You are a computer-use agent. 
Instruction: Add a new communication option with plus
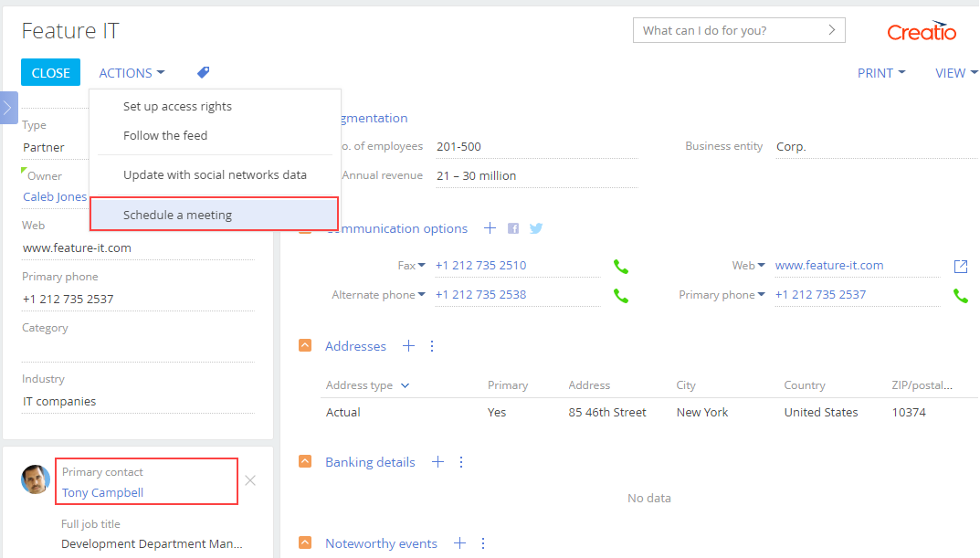click(x=490, y=228)
